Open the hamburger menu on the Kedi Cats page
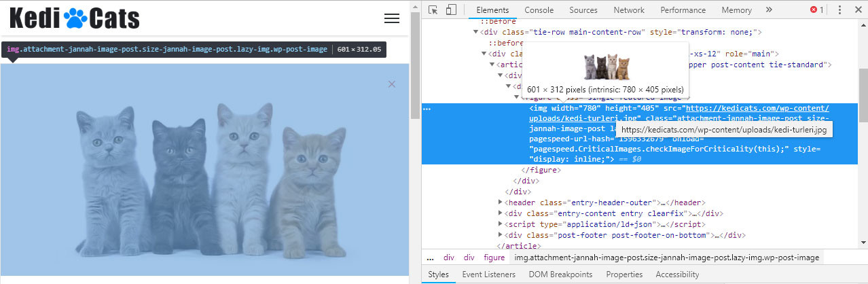Viewport: 868px width, 284px height. click(392, 18)
